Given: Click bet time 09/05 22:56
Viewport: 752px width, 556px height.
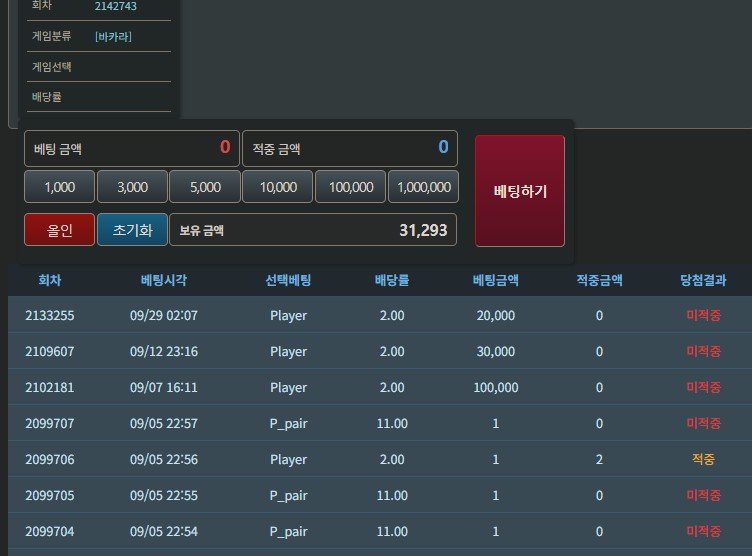Looking at the screenshot, I should [x=164, y=459].
